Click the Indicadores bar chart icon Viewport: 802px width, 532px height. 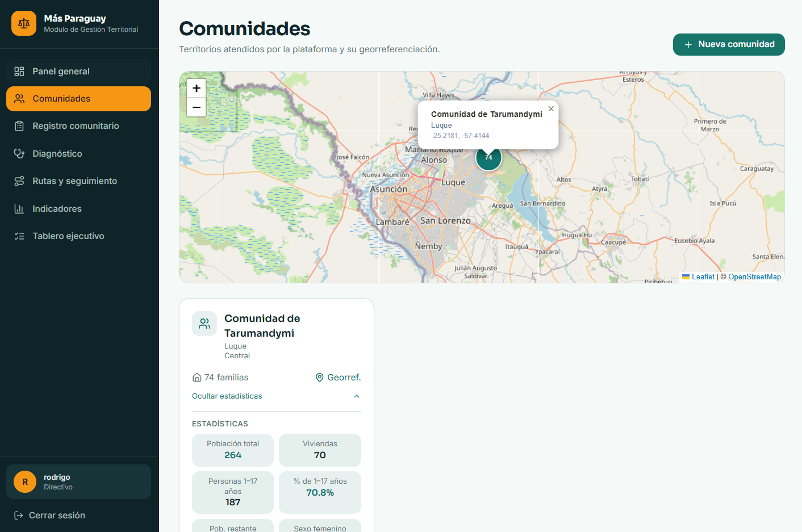[19, 209]
